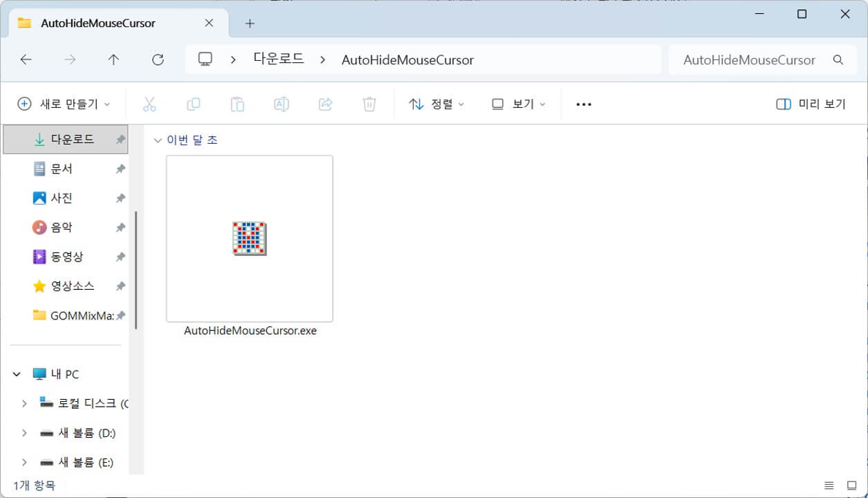Viewport: 868px width, 498px height.
Task: Collapse the 이번 달 초 group
Action: pyautogui.click(x=158, y=140)
